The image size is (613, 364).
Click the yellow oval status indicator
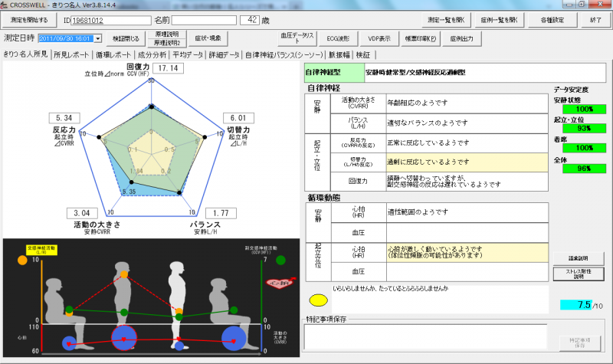[318, 300]
